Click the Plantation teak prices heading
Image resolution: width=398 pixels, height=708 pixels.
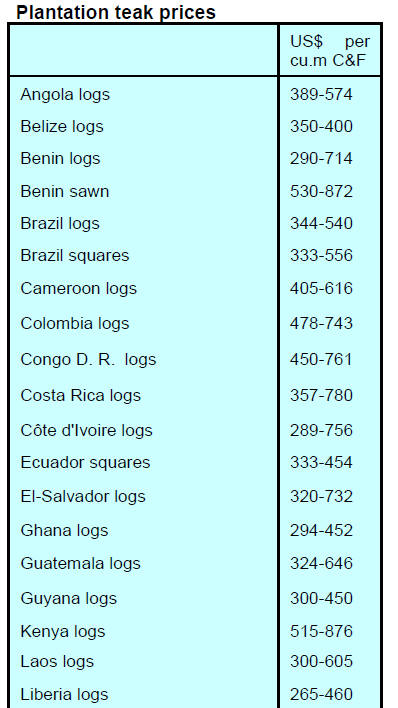116,12
